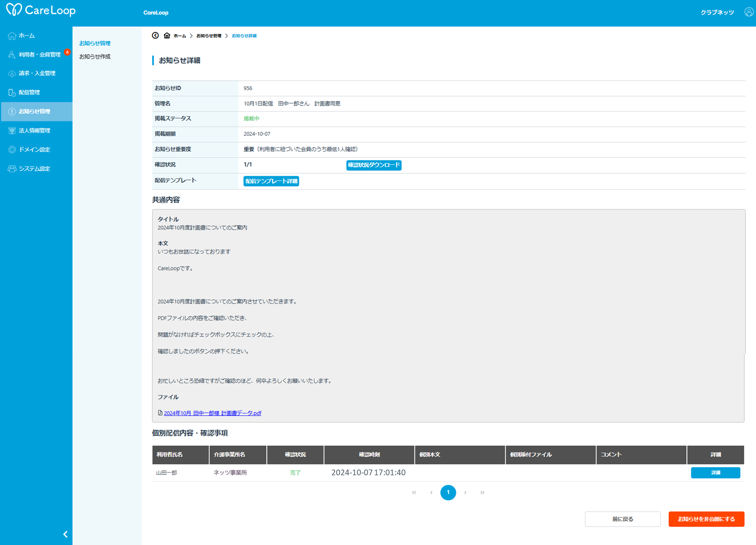Open 配信管理 in sidebar
The image size is (756, 545).
(29, 92)
